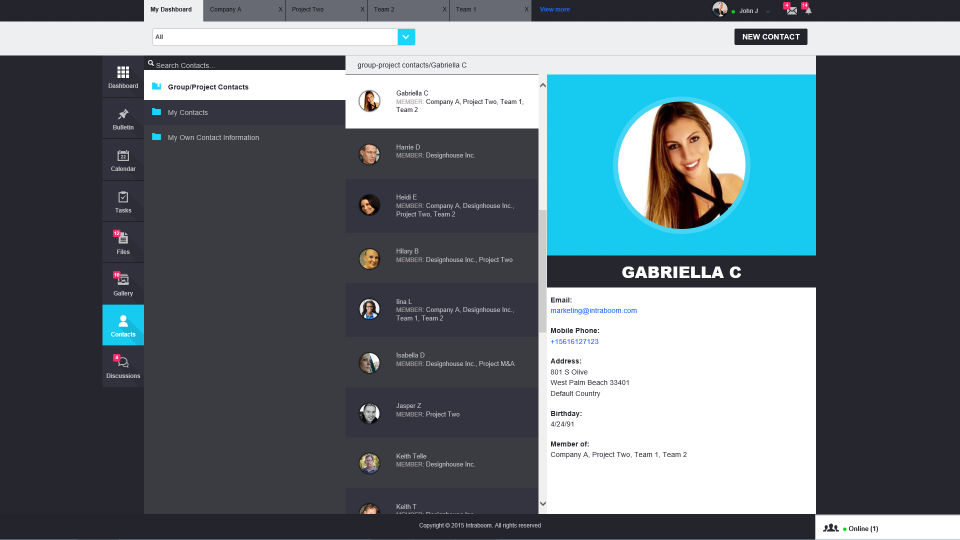Open the Tasks clipboard icon

pos(123,201)
